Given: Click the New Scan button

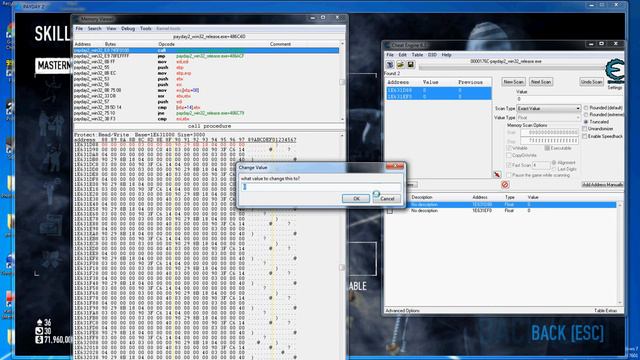Looking at the screenshot, I should pyautogui.click(x=513, y=82).
